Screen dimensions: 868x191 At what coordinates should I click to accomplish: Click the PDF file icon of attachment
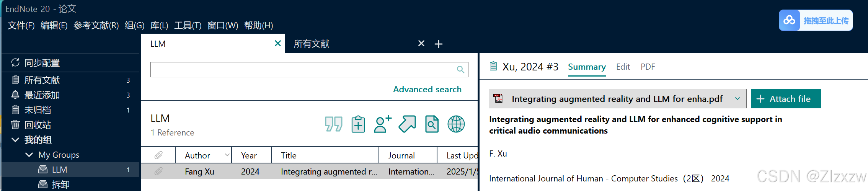tap(498, 98)
